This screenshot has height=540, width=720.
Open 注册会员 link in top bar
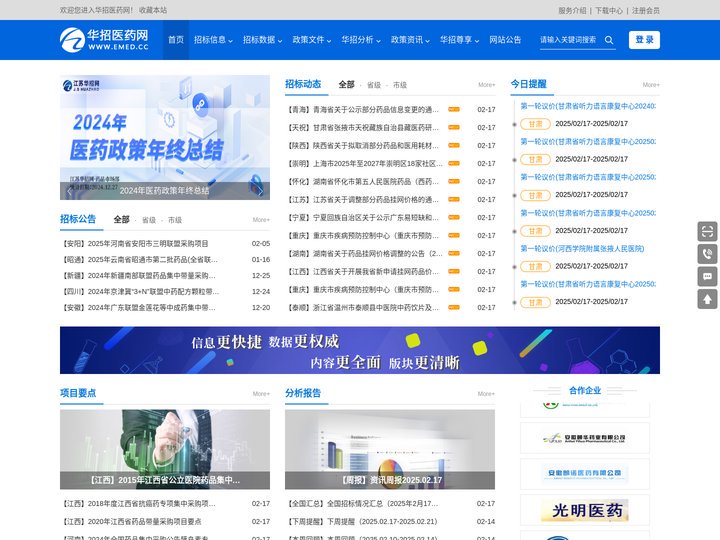pyautogui.click(x=646, y=10)
